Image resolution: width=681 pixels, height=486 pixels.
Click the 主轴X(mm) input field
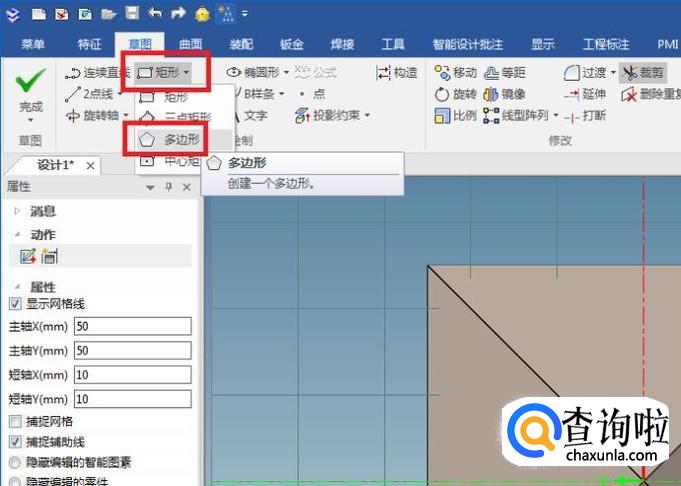(x=132, y=326)
